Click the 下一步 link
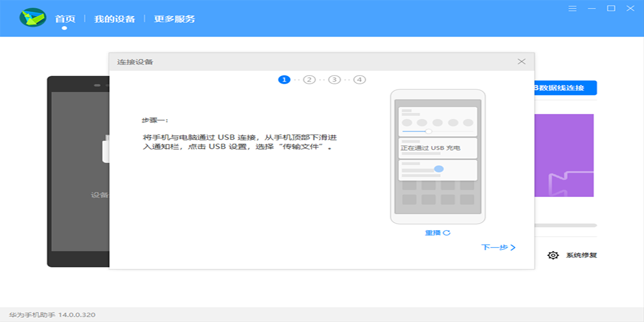The height and width of the screenshot is (322, 644). click(499, 247)
